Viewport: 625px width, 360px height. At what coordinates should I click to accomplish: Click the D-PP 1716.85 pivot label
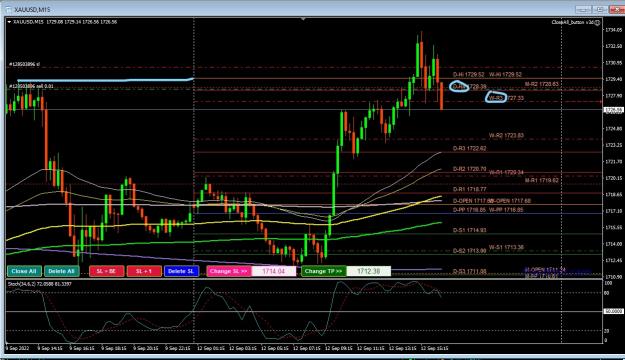469,210
